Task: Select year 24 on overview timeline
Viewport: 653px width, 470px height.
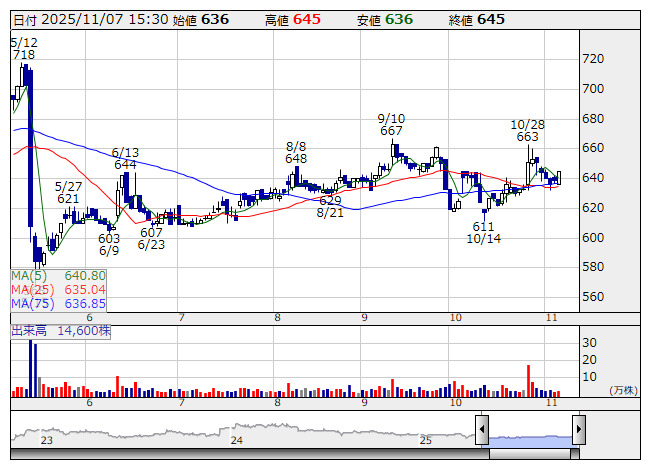Action: (236, 440)
